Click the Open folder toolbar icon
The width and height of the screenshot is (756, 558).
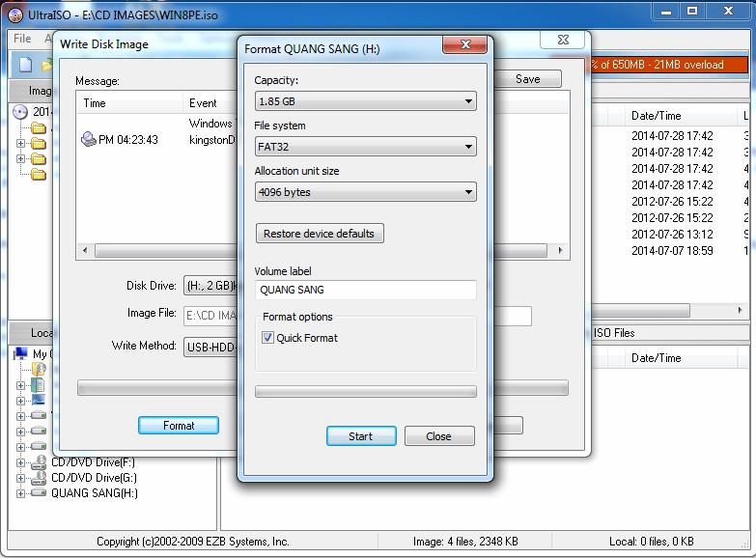[46, 65]
